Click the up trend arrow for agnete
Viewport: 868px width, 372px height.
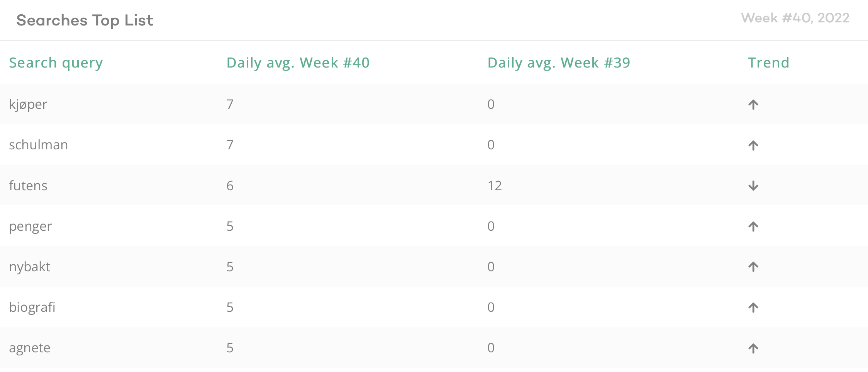(753, 348)
